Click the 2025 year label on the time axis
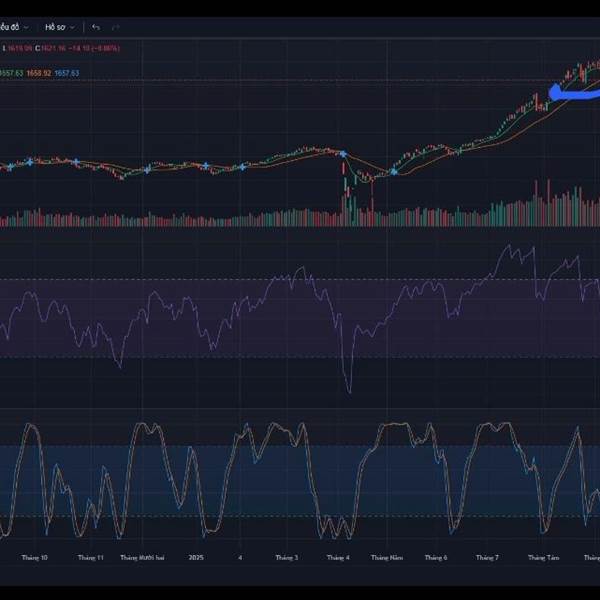This screenshot has height=600, width=600. coord(196,558)
